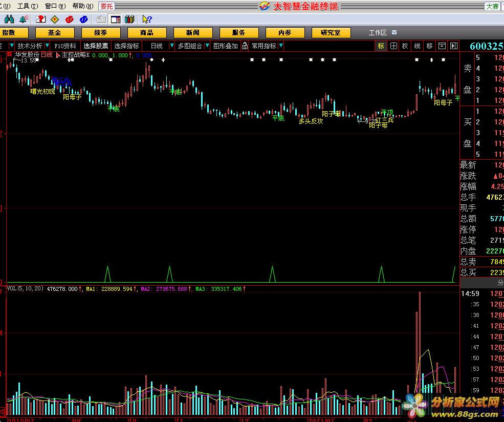504x422 pixels.
Task: Click the 多图组合 button
Action: click(x=190, y=46)
